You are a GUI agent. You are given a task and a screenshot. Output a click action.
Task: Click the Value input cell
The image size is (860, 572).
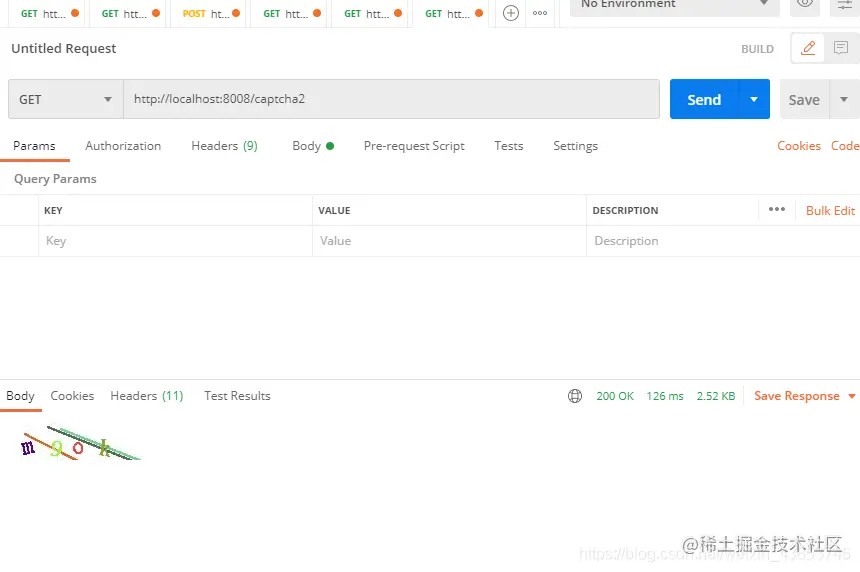pyautogui.click(x=449, y=241)
